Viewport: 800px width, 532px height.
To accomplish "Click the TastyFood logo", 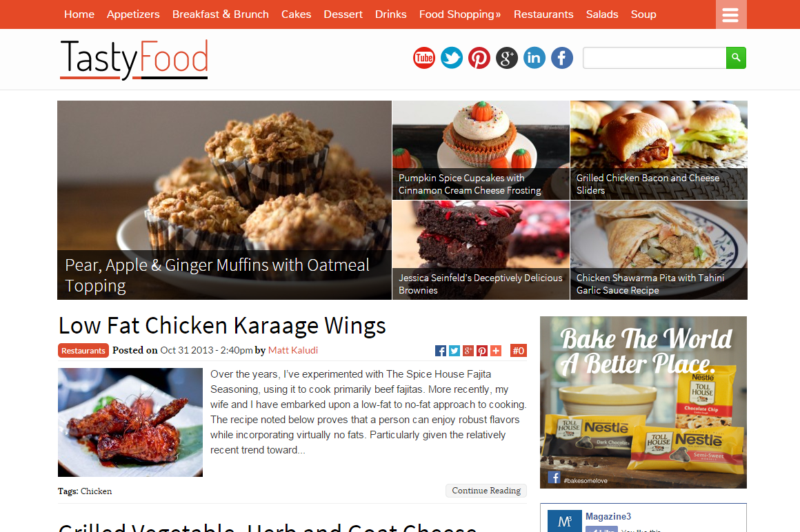I will tap(134, 59).
